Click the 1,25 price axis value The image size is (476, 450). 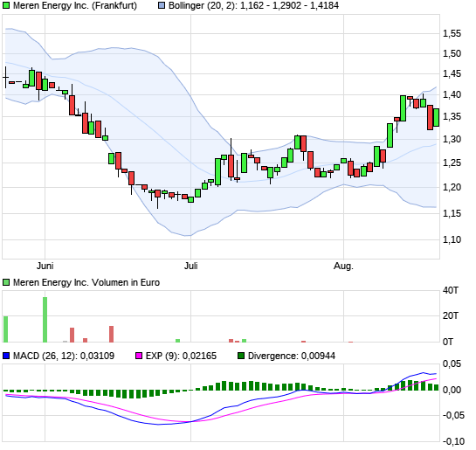(x=452, y=163)
